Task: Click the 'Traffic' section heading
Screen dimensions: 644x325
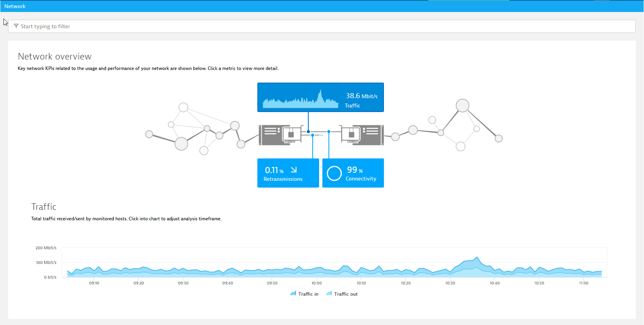Action: pyautogui.click(x=44, y=207)
